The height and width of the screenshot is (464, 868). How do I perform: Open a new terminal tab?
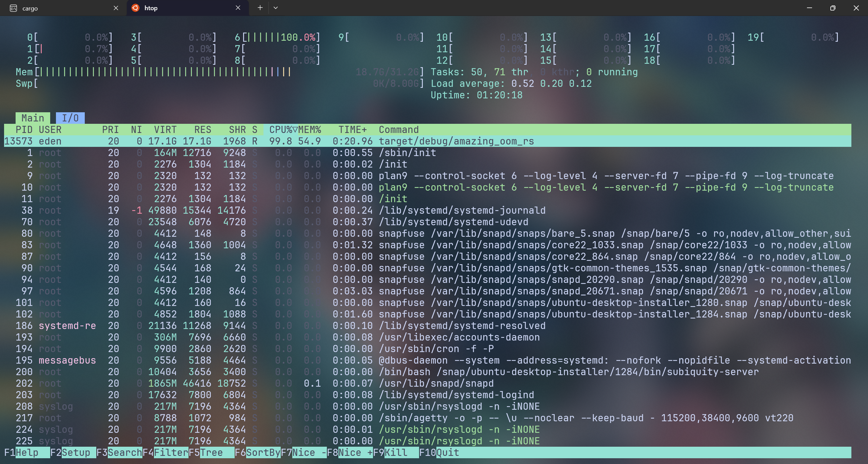click(260, 8)
